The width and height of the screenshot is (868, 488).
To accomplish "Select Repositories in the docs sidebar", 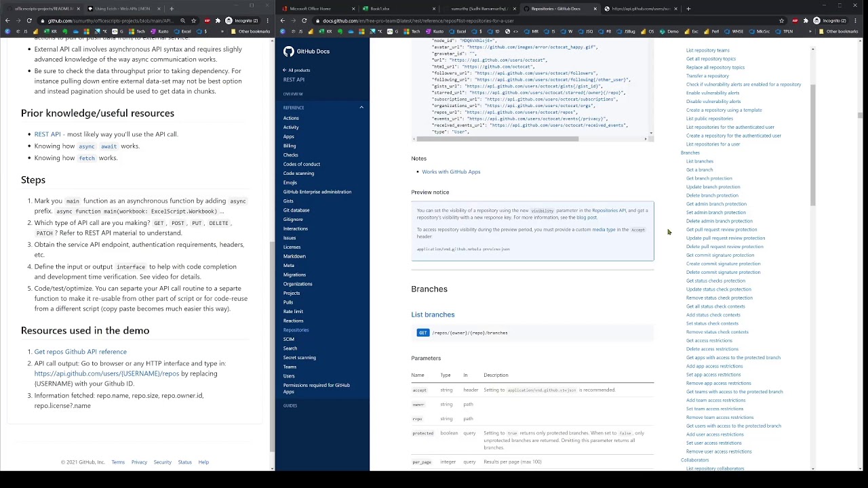I will point(296,330).
